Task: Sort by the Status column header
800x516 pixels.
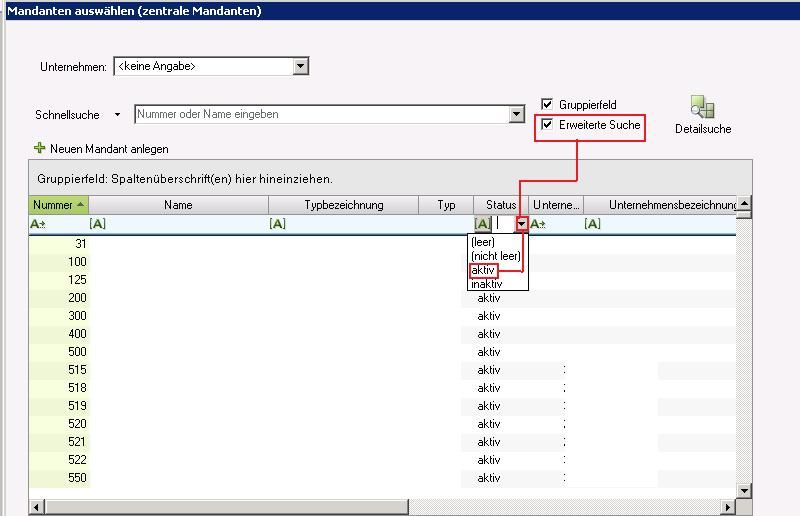Action: tap(501, 205)
